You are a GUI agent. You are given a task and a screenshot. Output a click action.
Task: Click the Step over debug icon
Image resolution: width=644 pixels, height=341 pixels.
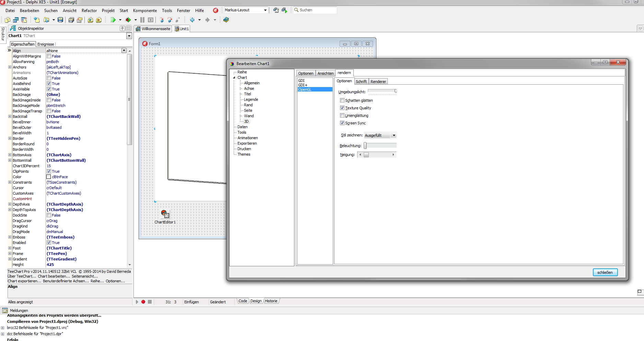[x=170, y=20]
